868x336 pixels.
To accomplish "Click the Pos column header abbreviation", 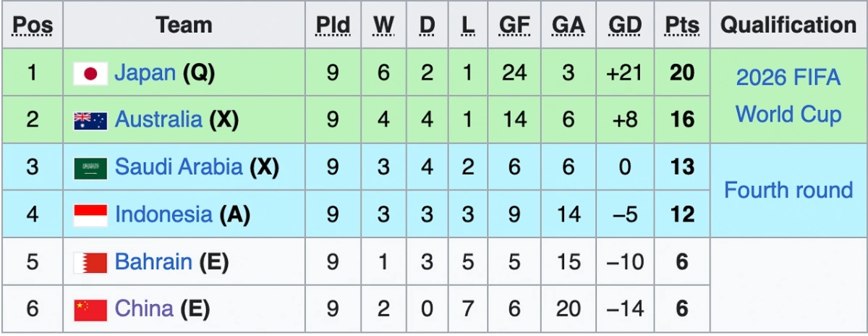I will (33, 25).
